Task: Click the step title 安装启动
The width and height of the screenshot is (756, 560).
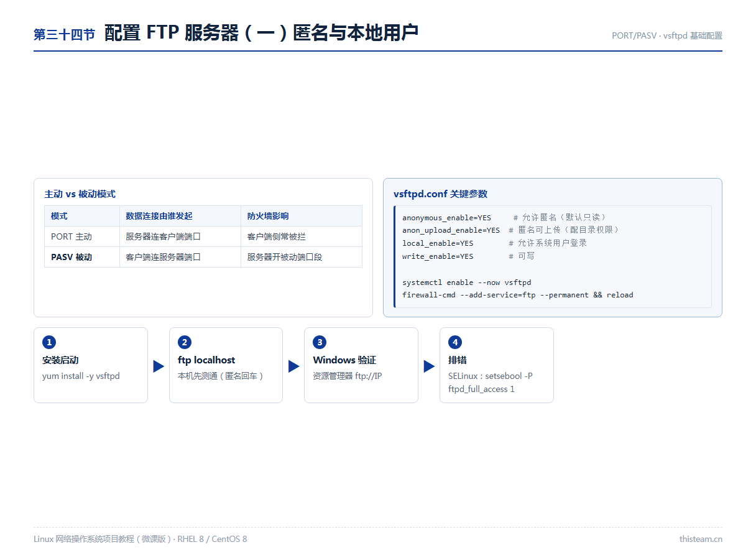Action: coord(60,360)
